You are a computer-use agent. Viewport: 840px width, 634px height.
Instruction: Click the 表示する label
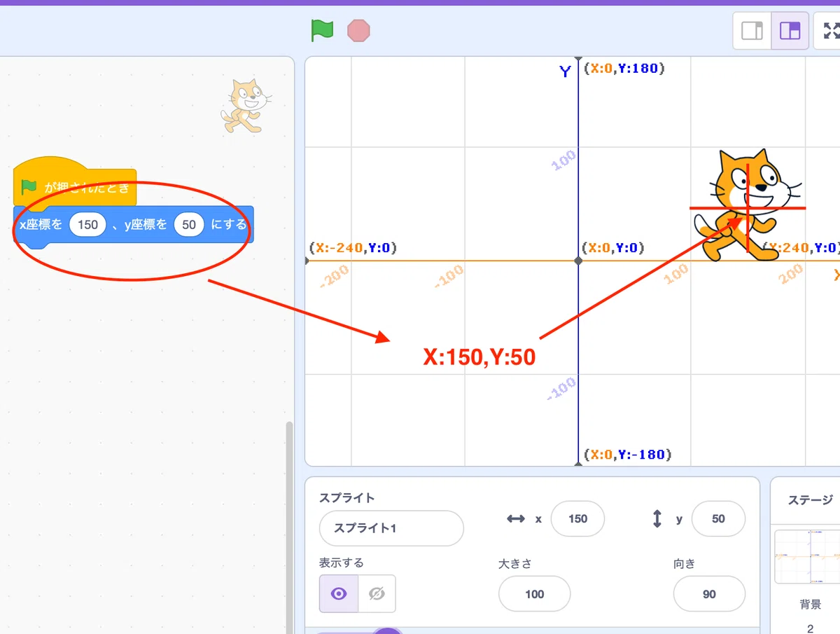(342, 563)
